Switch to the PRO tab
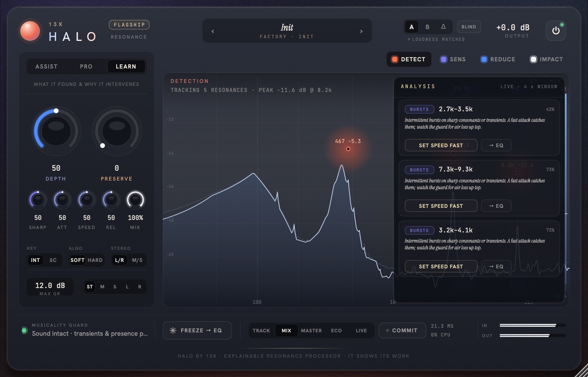The width and height of the screenshot is (588, 377). (x=86, y=67)
